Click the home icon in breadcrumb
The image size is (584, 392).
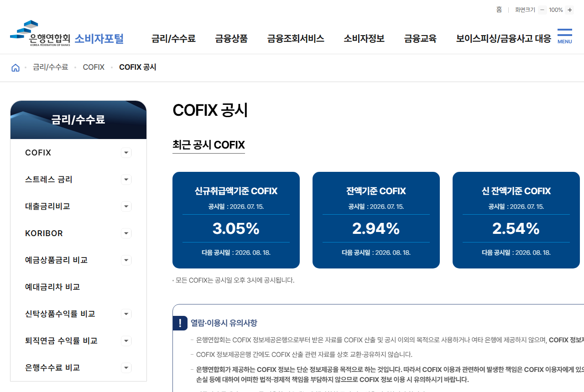click(16, 67)
